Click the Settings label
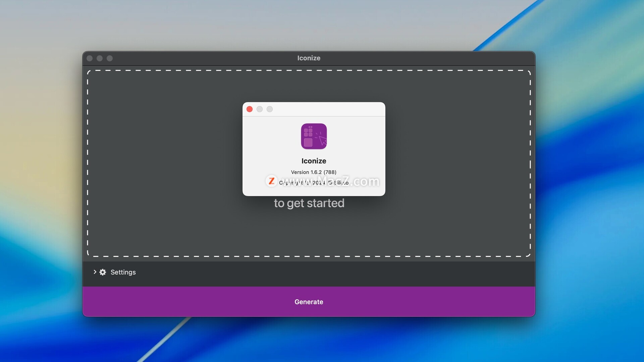Viewport: 644px width, 362px height. [x=123, y=272]
